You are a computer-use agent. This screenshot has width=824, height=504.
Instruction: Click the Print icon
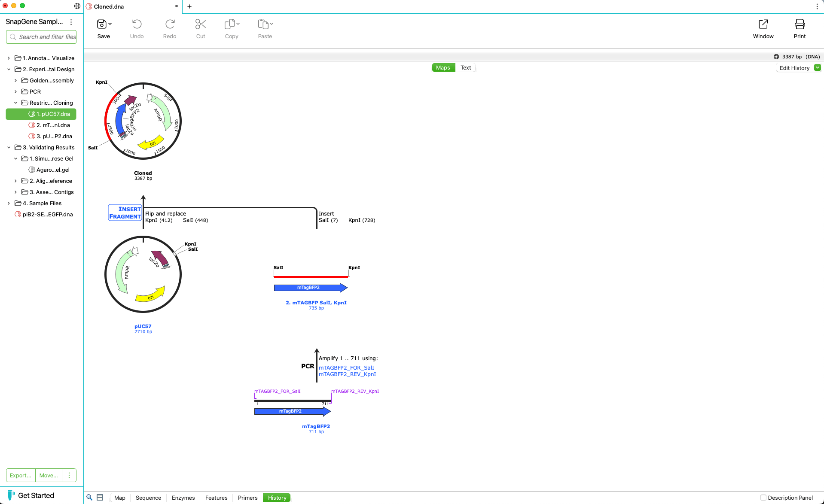point(800,24)
